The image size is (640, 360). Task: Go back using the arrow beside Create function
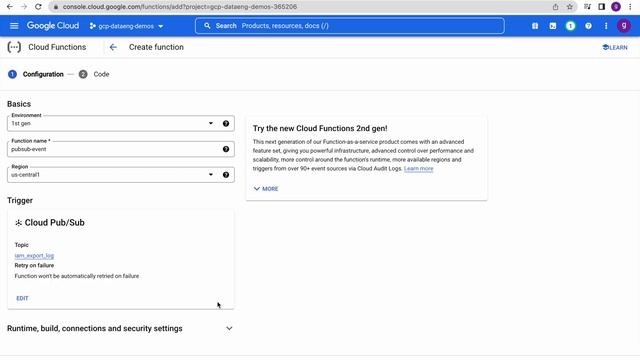click(x=113, y=47)
